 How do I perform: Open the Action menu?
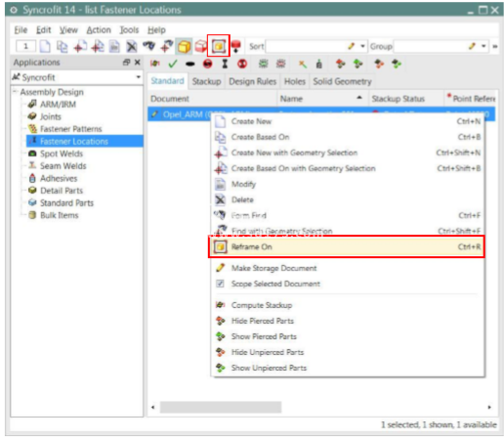pos(99,30)
